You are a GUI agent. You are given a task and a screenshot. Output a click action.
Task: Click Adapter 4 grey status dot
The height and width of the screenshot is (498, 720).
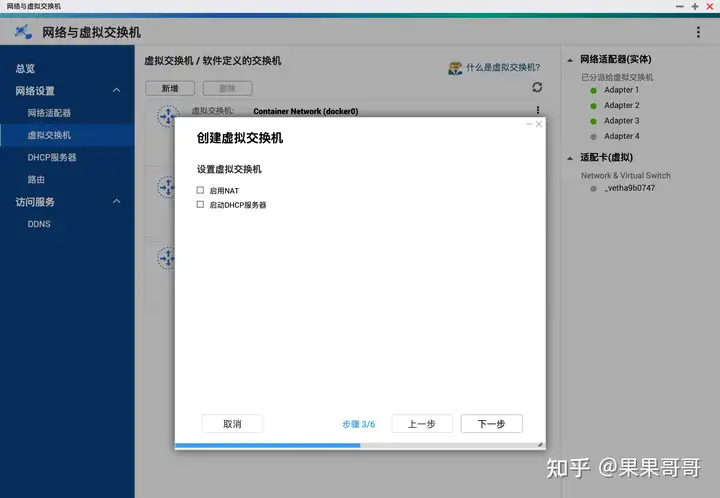pyautogui.click(x=593, y=137)
